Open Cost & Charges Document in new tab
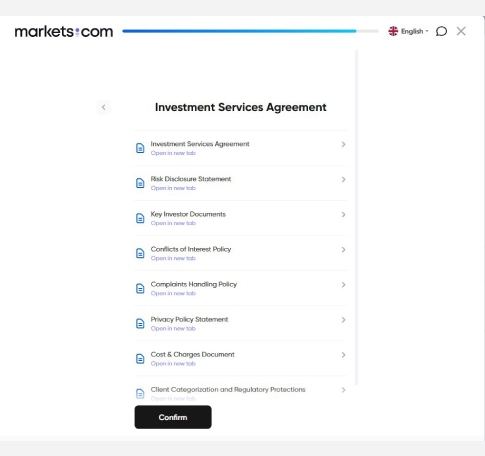The image size is (485, 456). (173, 364)
